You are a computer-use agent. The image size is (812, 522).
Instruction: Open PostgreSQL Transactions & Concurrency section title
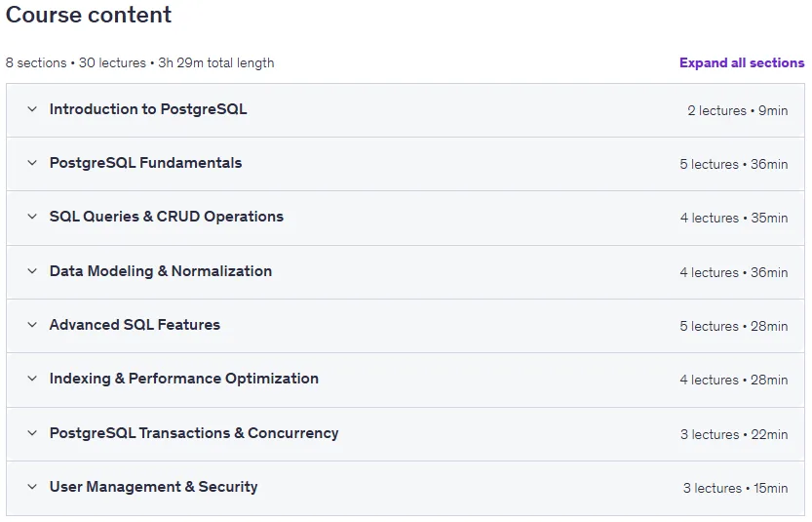coord(194,433)
